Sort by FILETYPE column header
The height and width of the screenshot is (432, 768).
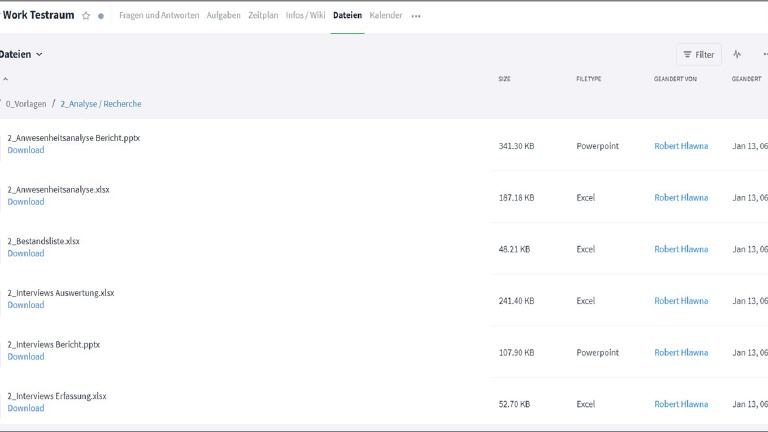click(588, 79)
